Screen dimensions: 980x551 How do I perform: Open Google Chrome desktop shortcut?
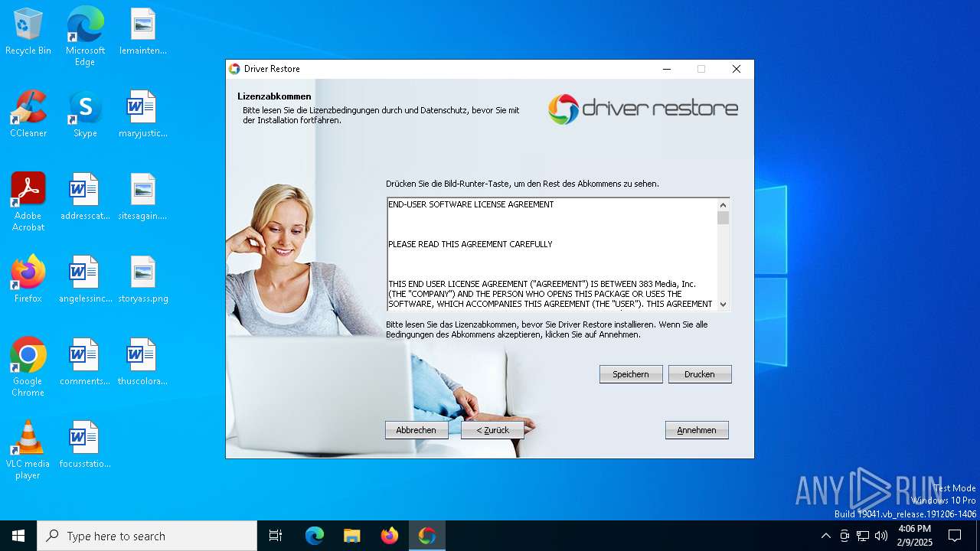28,367
